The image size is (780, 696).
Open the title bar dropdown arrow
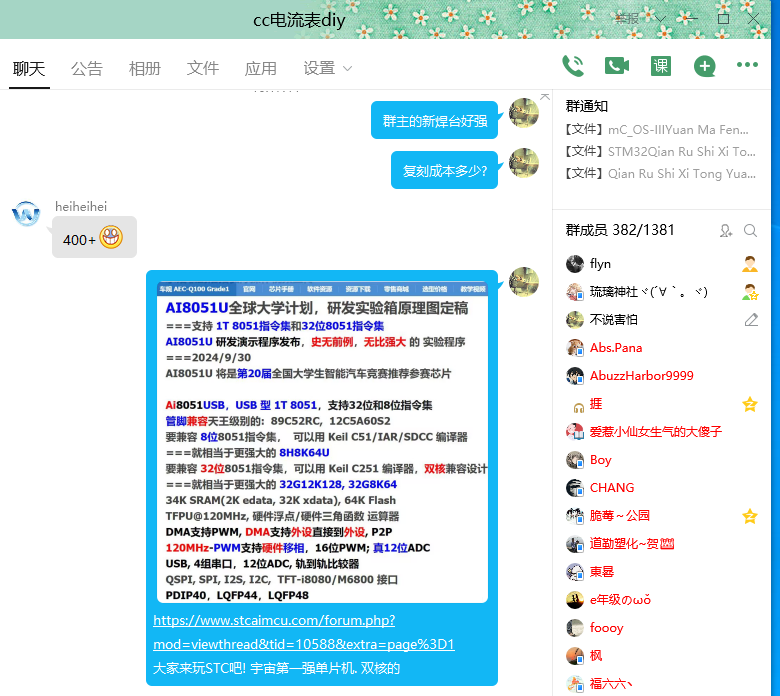[x=660, y=19]
